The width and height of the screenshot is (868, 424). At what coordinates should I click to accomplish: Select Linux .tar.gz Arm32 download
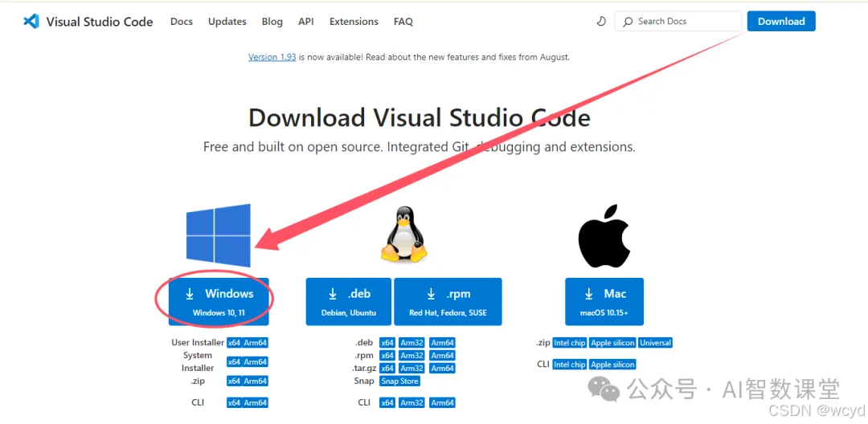point(411,368)
